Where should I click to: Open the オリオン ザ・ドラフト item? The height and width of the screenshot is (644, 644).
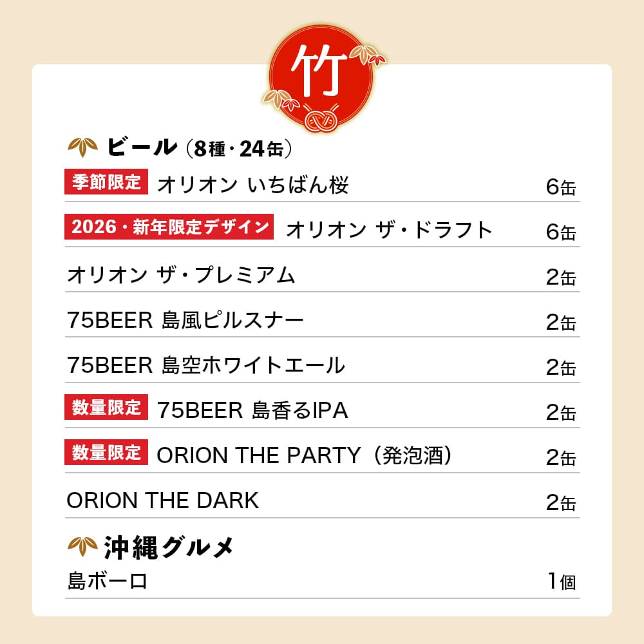(x=389, y=230)
